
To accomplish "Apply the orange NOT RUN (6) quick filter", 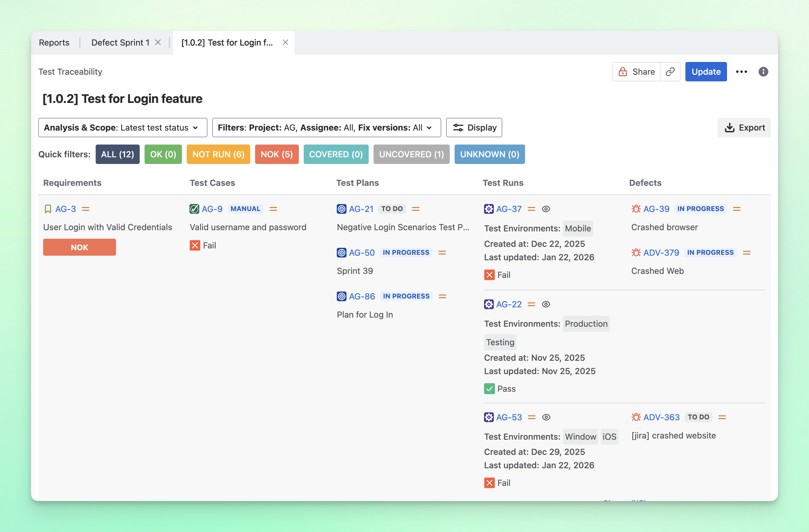I will [218, 154].
